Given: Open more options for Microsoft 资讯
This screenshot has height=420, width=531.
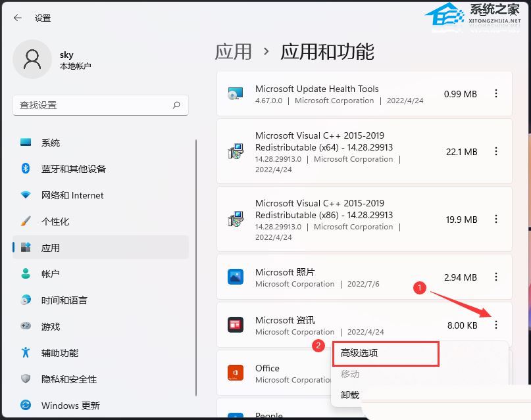Looking at the screenshot, I should click(x=496, y=325).
